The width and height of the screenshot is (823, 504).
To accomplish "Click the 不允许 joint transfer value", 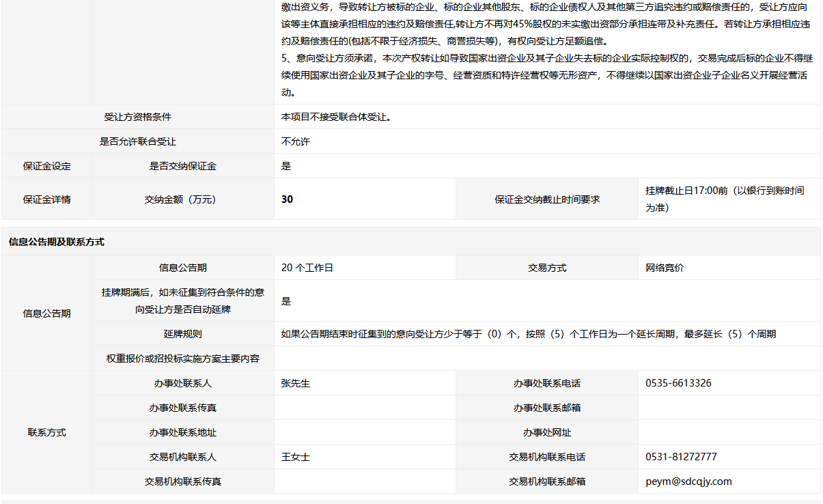I will point(296,141).
